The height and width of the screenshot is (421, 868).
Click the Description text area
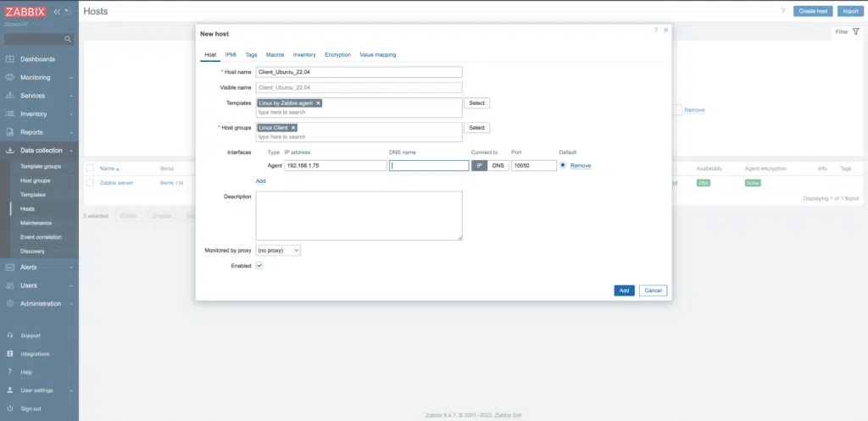point(359,216)
